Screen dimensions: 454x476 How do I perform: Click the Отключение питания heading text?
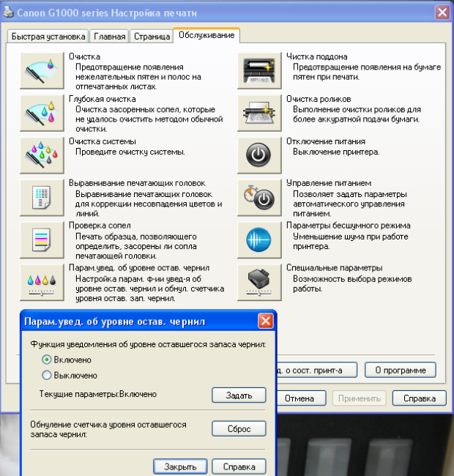tap(326, 141)
